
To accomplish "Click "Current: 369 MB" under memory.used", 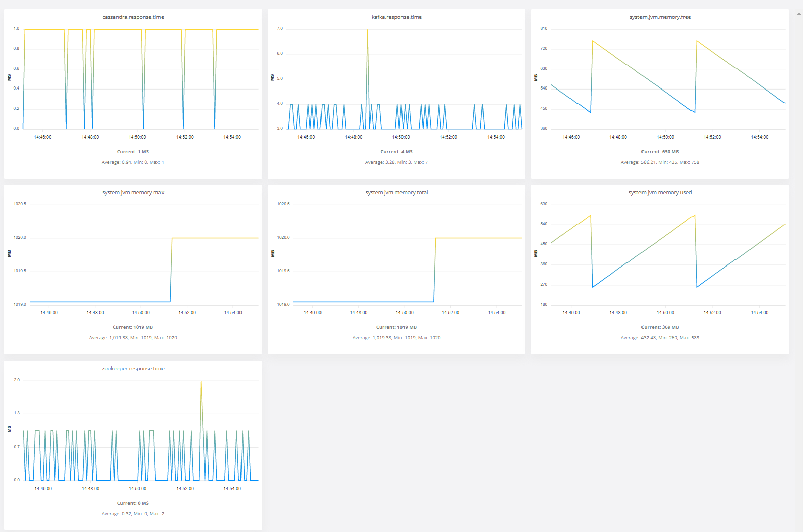I will tap(660, 327).
